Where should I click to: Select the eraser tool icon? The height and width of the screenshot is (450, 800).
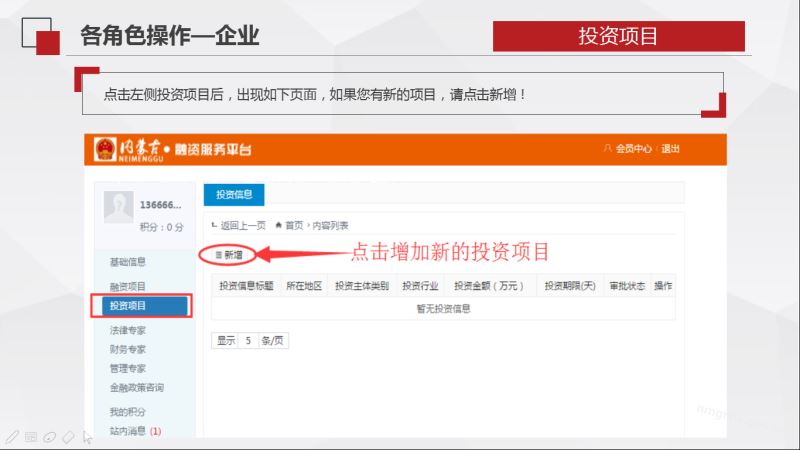68,437
